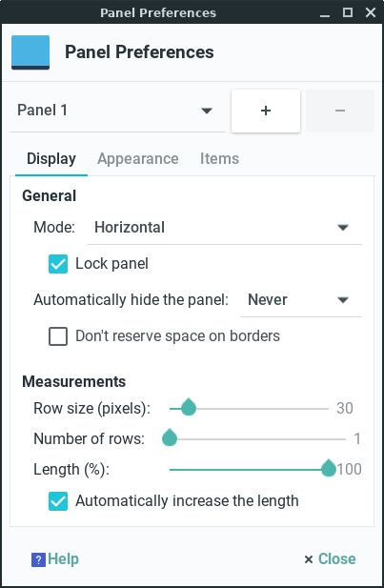Minimize the Panel Preferences window

click(325, 13)
